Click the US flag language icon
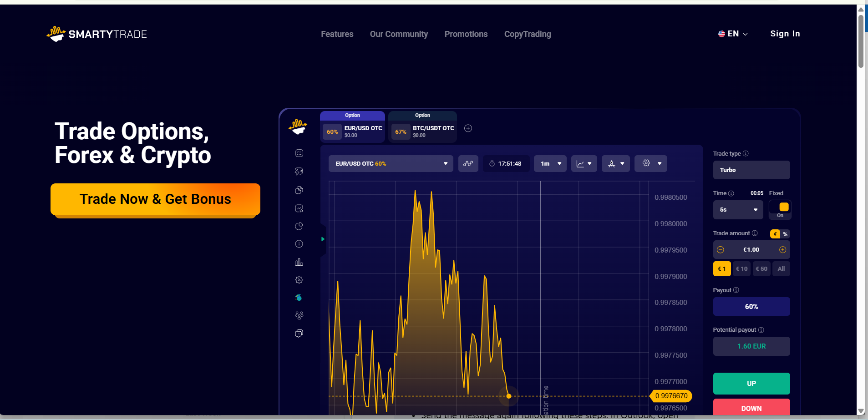The image size is (868, 420). (x=721, y=34)
